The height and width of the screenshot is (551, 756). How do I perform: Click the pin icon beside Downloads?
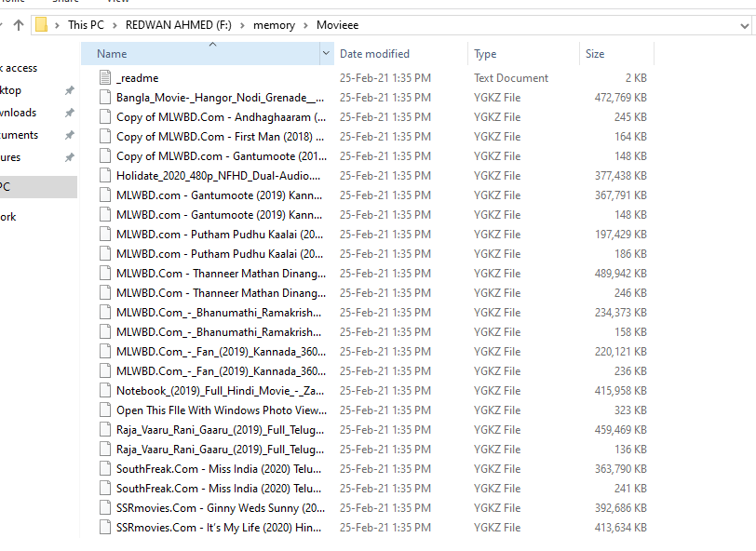click(x=70, y=113)
